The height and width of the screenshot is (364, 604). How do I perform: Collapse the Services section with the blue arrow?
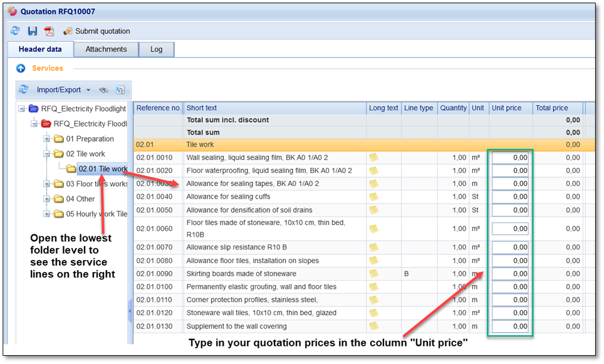[x=21, y=68]
